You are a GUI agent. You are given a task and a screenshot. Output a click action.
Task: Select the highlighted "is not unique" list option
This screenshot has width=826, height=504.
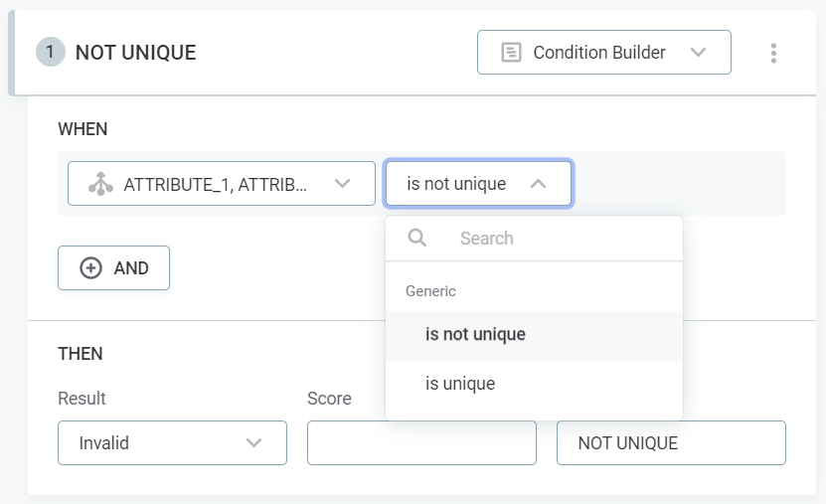pos(475,335)
